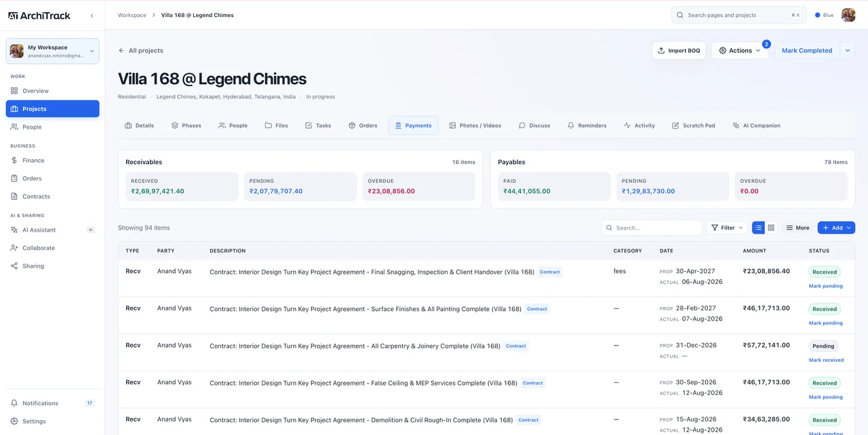Switch to the Files tab
The image size is (868, 435).
pyautogui.click(x=277, y=125)
